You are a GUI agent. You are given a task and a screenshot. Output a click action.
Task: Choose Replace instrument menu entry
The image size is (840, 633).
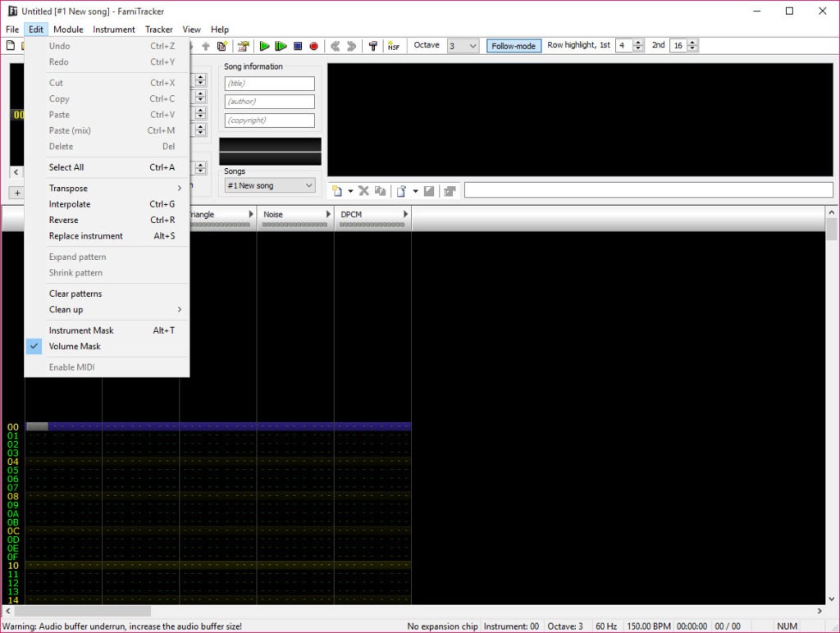(x=107, y=235)
